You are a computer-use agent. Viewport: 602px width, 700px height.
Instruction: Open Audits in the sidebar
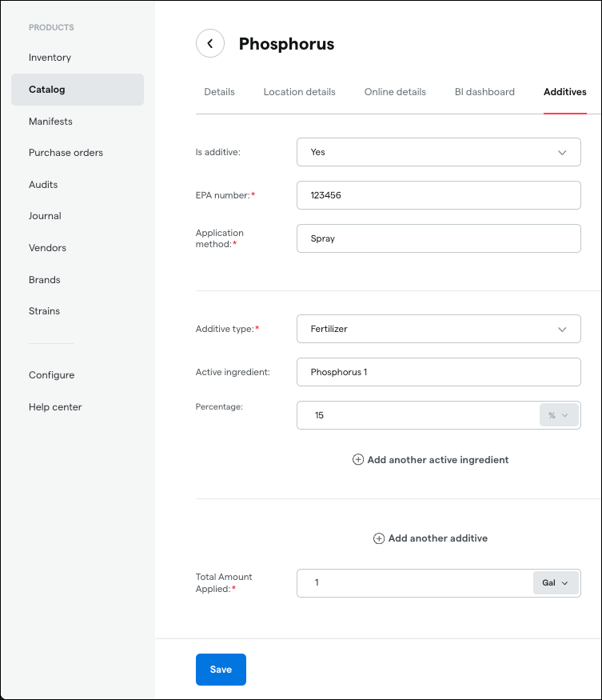tap(43, 185)
